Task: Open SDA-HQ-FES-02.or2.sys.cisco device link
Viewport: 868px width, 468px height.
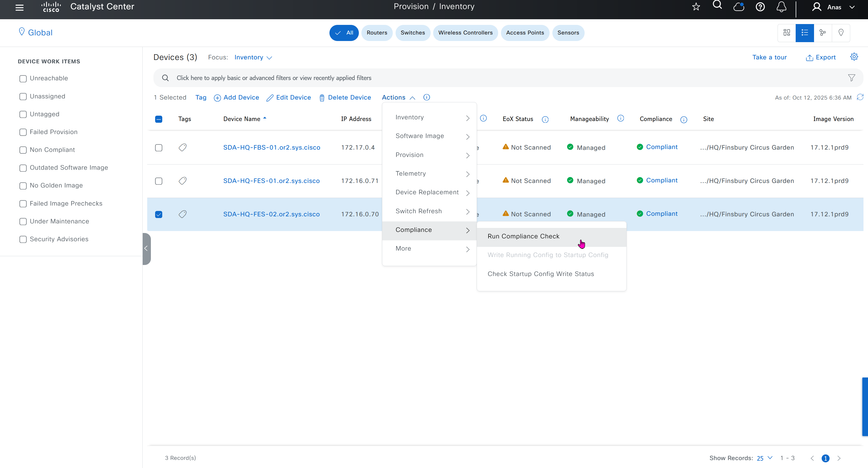Action: 271,214
